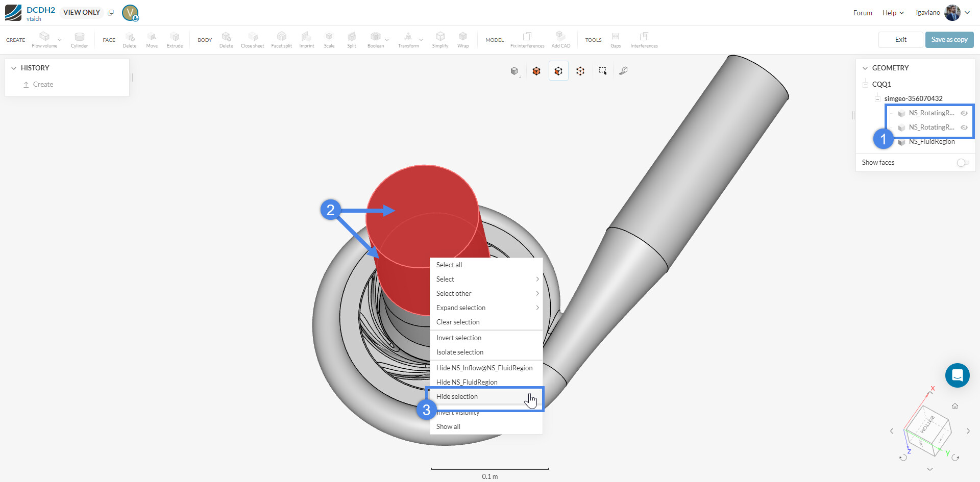Click the Exit button
The width and height of the screenshot is (980, 482).
coord(900,39)
